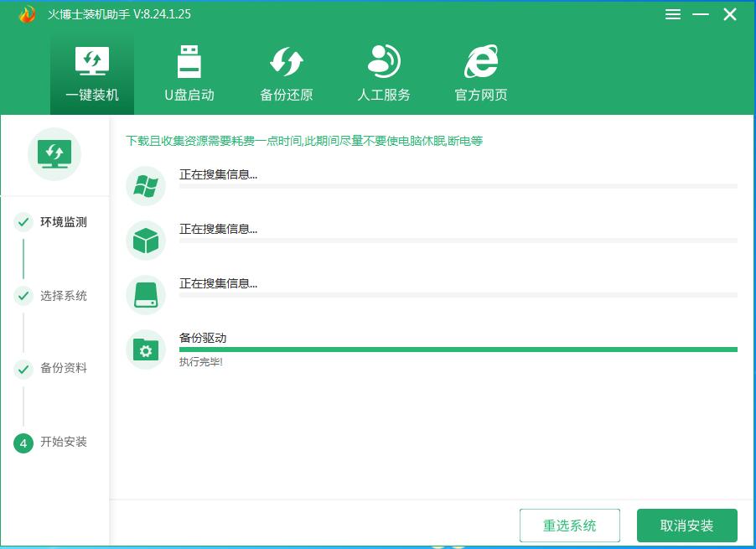Click the flame app logo in the title bar

tap(27, 14)
